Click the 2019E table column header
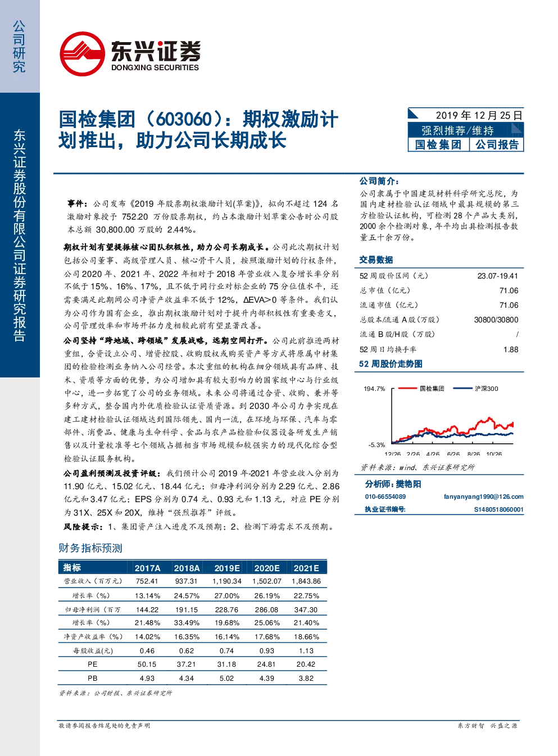Screen dimensions: 558x756 coord(227,568)
